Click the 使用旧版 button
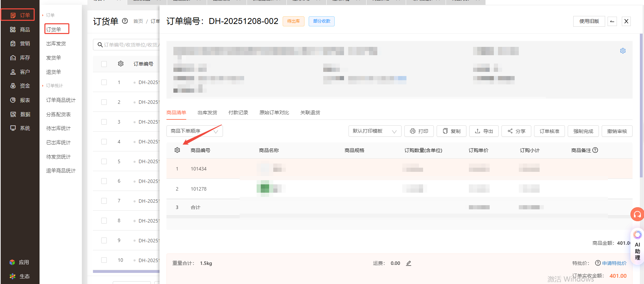The width and height of the screenshot is (644, 284). click(x=589, y=21)
